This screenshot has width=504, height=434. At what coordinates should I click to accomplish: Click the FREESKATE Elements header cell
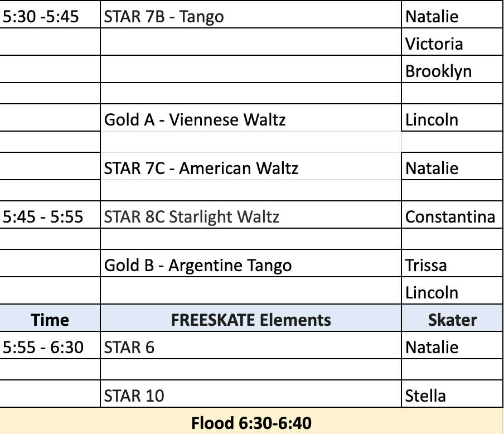(251, 318)
